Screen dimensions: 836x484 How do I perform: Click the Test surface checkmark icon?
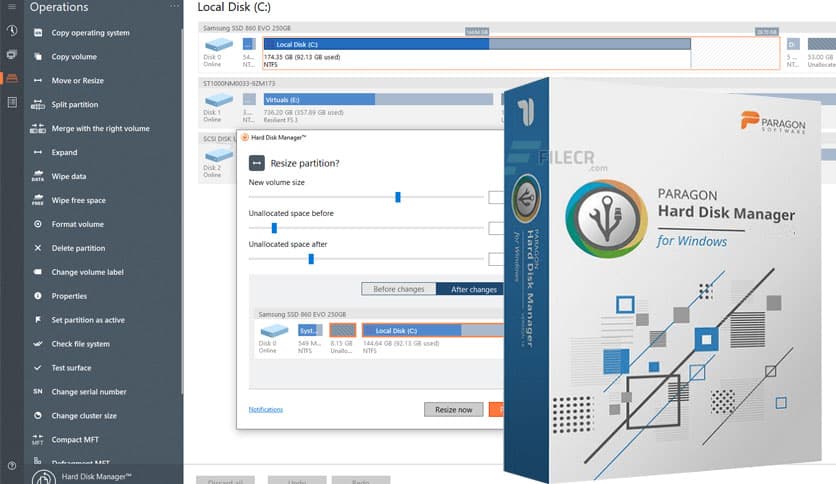coord(38,368)
